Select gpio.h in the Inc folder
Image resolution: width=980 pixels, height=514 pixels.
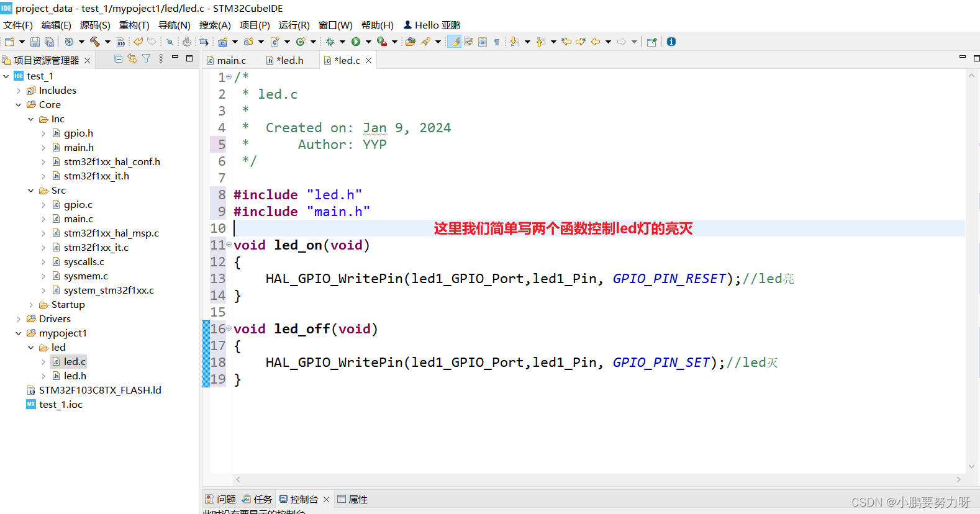(x=78, y=133)
